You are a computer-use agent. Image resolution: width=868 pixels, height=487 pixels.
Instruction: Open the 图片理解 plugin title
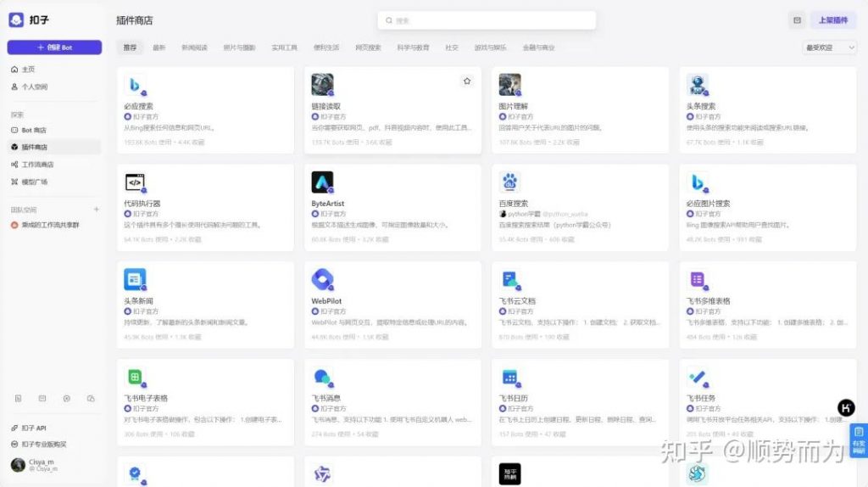(513, 106)
